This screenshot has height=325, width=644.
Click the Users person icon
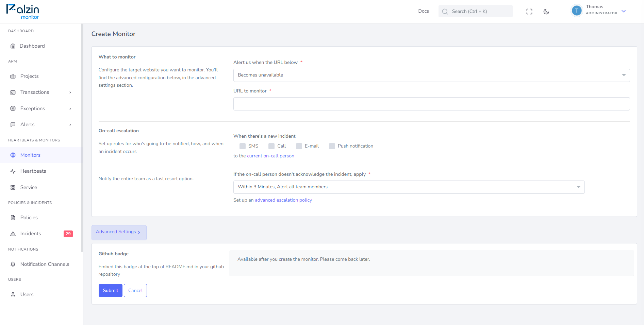click(13, 294)
